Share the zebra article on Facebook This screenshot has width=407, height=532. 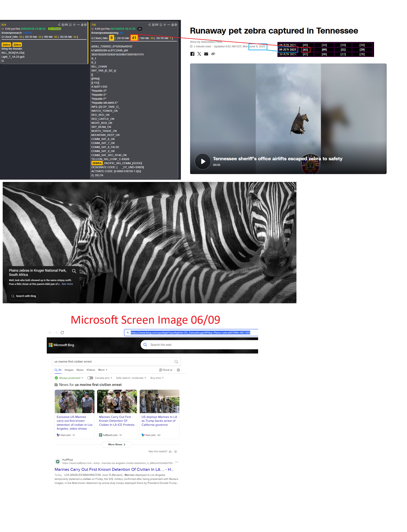[192, 54]
